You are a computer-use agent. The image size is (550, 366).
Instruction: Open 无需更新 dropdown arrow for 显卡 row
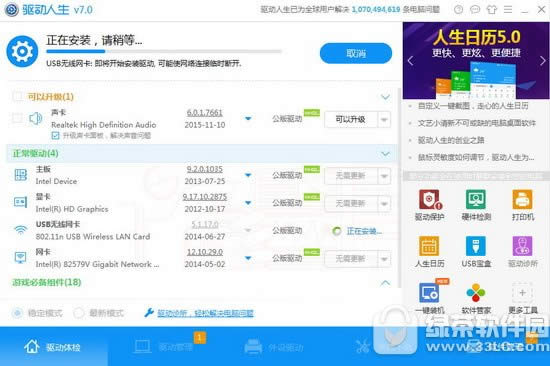[x=384, y=204]
